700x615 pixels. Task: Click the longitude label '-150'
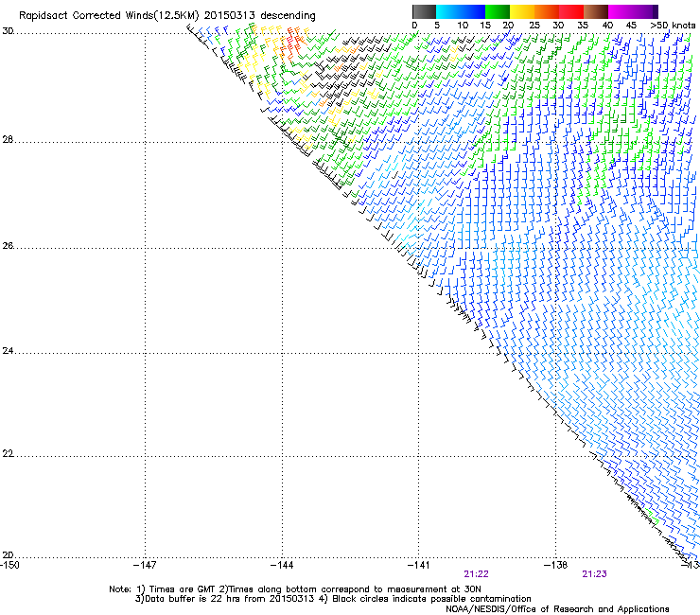pyautogui.click(x=9, y=565)
